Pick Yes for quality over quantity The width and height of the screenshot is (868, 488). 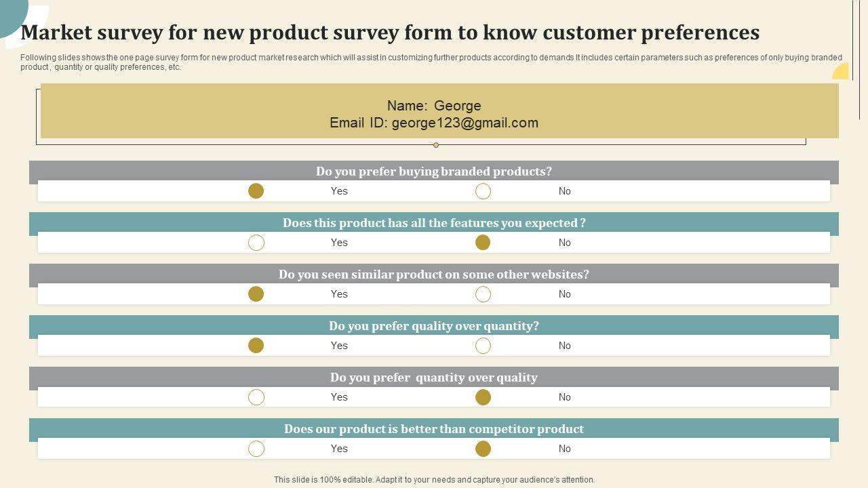click(256, 346)
